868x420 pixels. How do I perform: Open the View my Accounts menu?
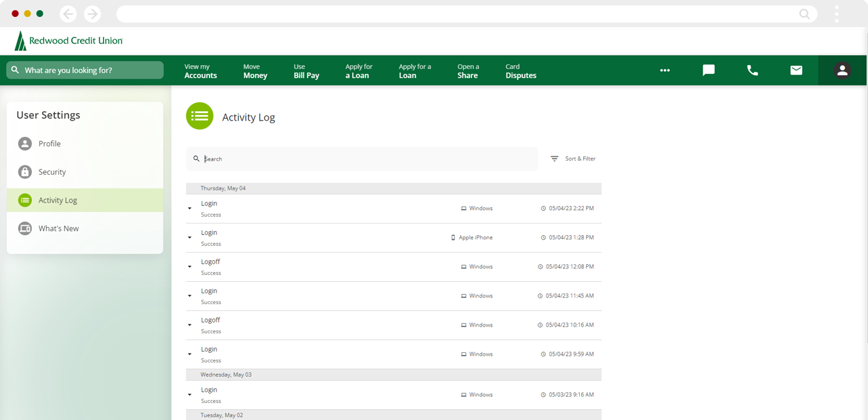[201, 71]
